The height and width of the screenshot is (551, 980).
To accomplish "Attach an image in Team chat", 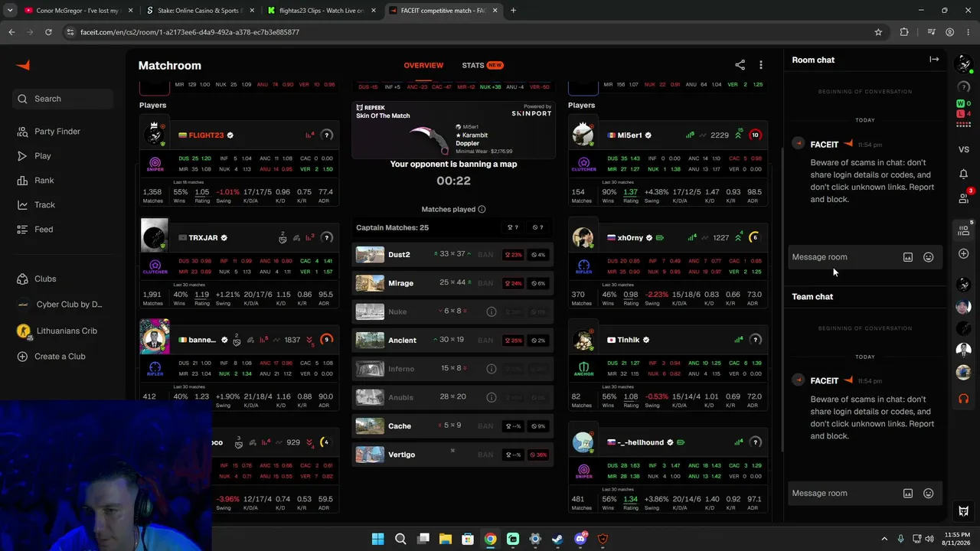I will tap(908, 494).
